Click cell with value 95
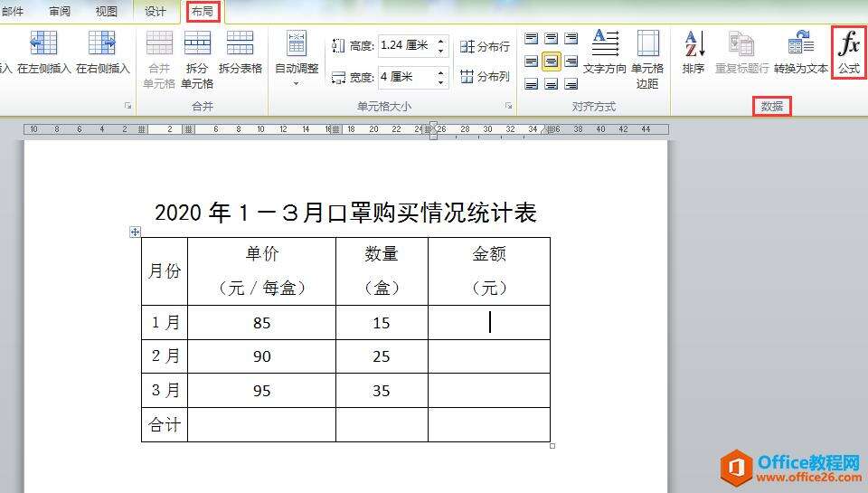 (262, 391)
